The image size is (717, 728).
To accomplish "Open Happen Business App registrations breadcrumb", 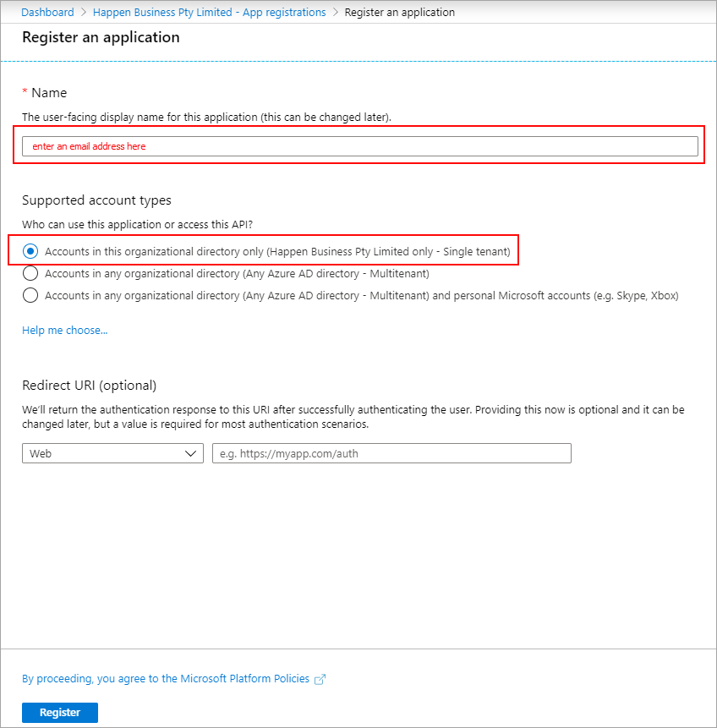I will (x=209, y=13).
